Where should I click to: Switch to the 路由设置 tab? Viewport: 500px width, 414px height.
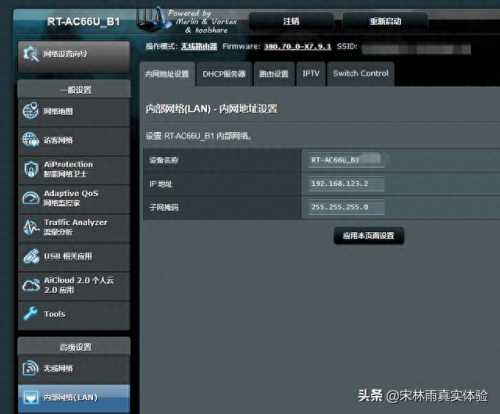tap(274, 74)
